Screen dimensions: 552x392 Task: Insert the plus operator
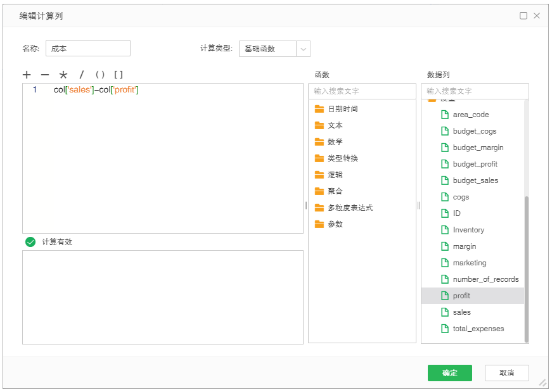[x=27, y=75]
